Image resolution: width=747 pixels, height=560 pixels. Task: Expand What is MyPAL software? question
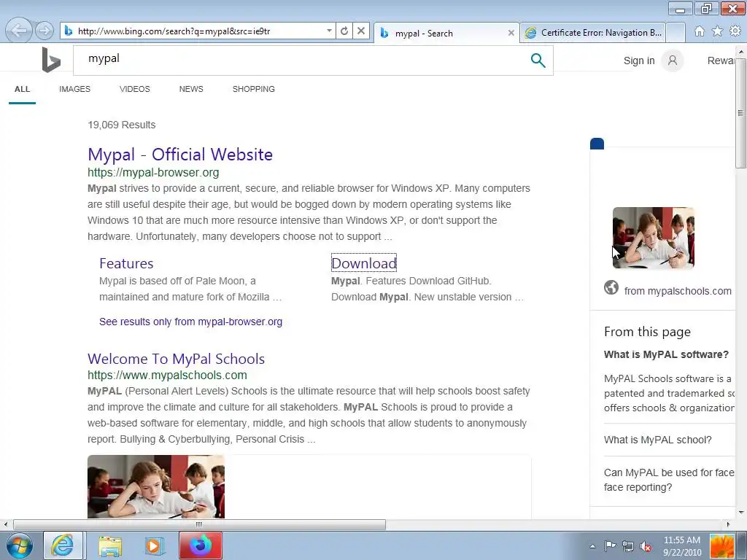click(666, 354)
